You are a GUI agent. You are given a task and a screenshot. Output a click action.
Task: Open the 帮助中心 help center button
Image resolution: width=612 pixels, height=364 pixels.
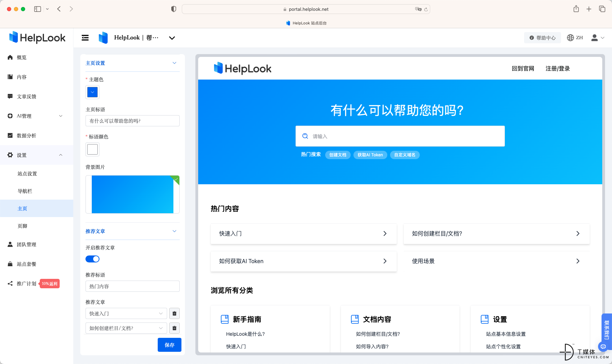click(543, 38)
